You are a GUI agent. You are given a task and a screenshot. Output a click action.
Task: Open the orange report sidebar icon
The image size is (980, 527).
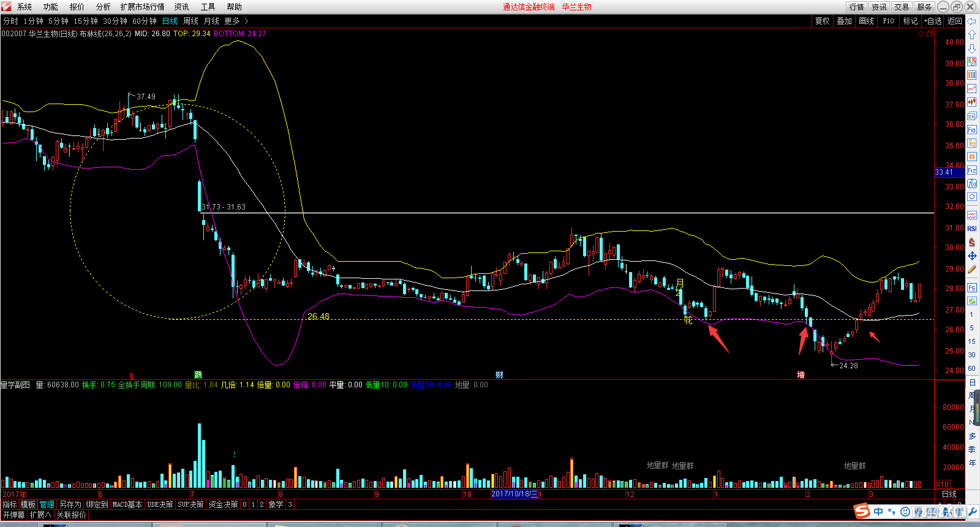[x=972, y=157]
